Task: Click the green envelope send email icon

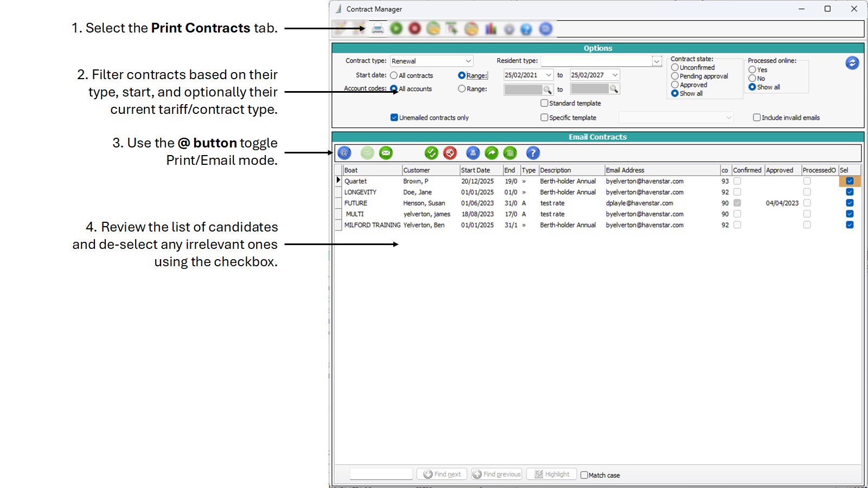Action: (x=386, y=153)
